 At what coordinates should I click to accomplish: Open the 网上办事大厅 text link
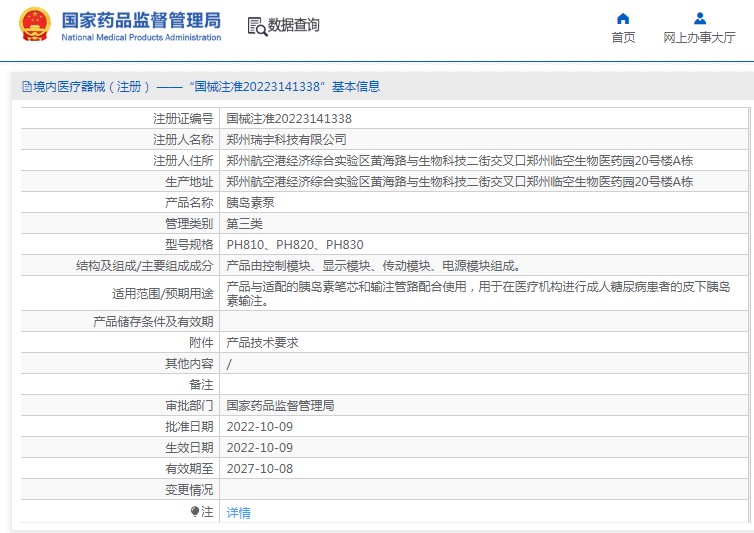click(x=699, y=38)
